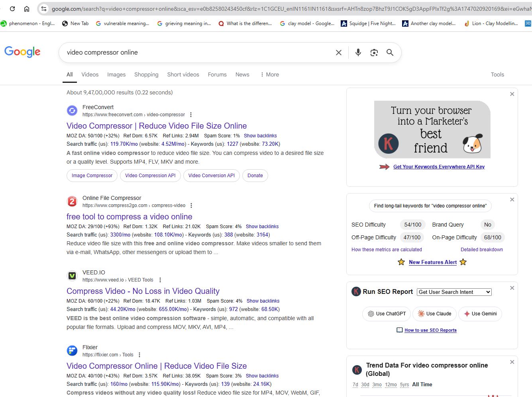Open 'Compress Video - No Loss in Video Quality' result
The image size is (532, 397).
[x=143, y=291]
